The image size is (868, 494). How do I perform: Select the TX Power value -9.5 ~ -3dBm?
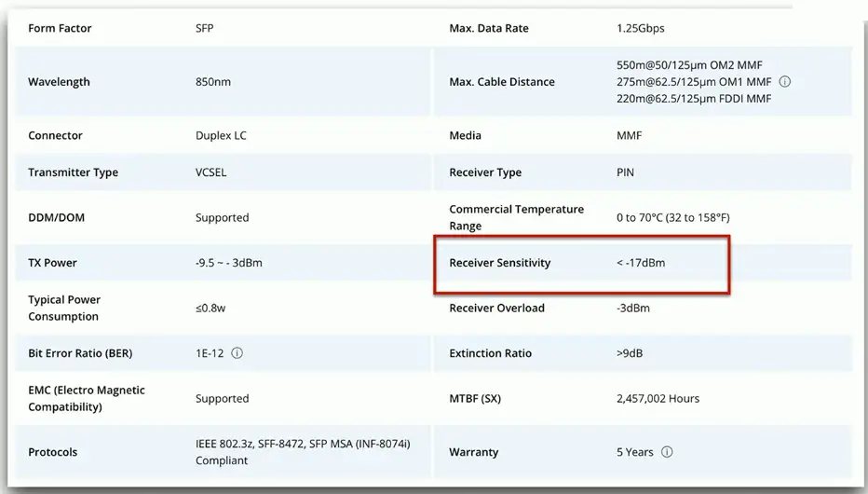point(229,263)
